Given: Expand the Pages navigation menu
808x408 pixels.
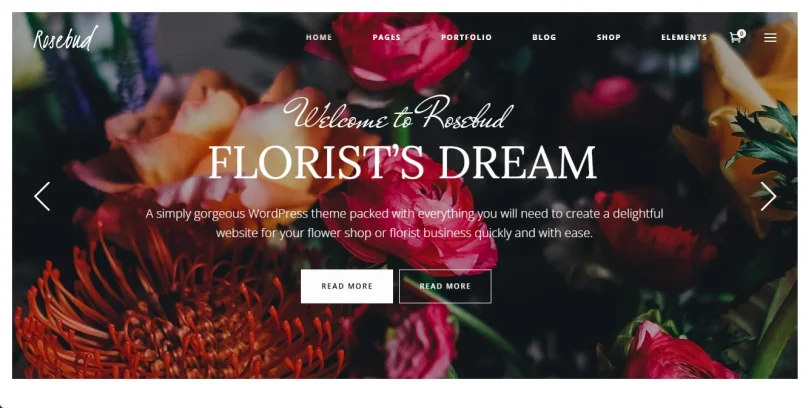Looking at the screenshot, I should pos(386,37).
